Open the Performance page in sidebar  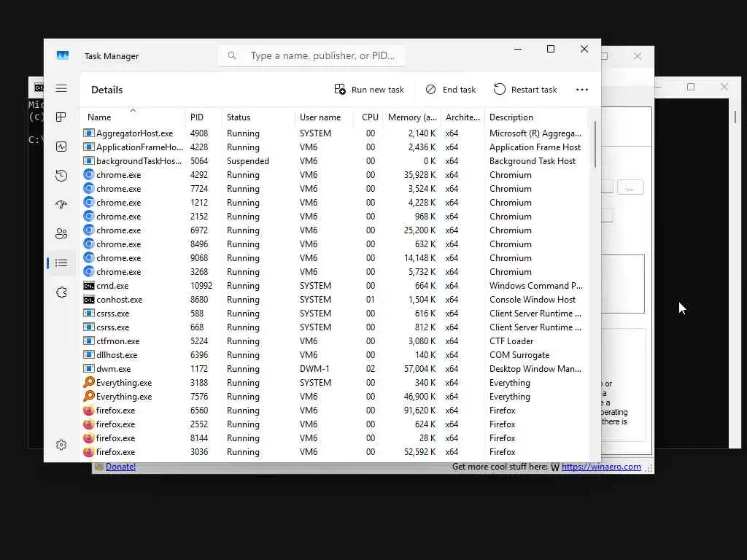click(61, 147)
